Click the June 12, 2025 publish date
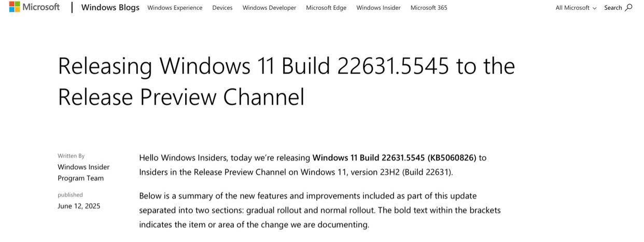The width and height of the screenshot is (644, 242). [x=79, y=206]
